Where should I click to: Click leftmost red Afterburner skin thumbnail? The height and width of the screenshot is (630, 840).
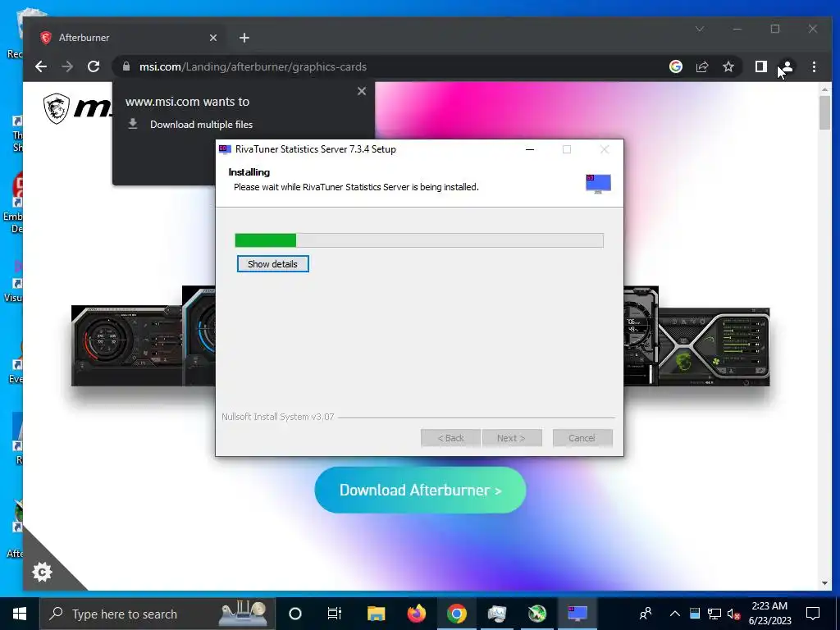[126, 345]
